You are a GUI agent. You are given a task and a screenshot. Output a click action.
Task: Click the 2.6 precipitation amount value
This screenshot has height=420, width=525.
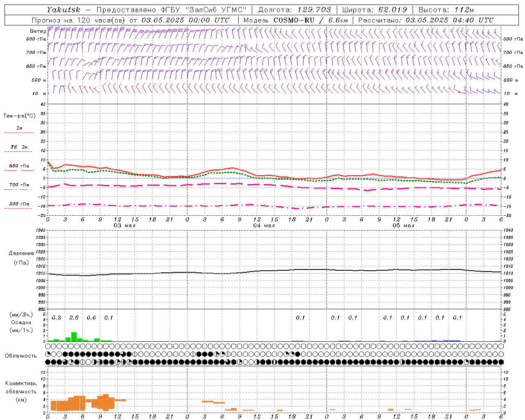click(74, 318)
